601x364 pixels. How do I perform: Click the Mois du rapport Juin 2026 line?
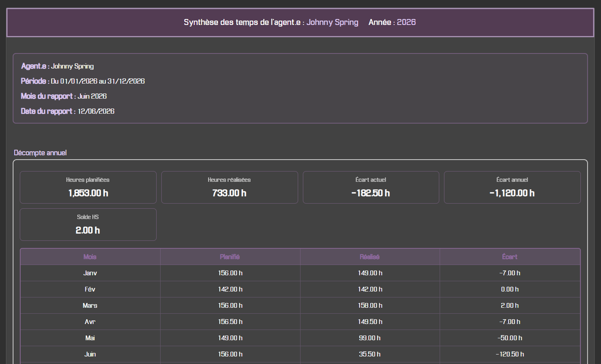click(x=64, y=96)
